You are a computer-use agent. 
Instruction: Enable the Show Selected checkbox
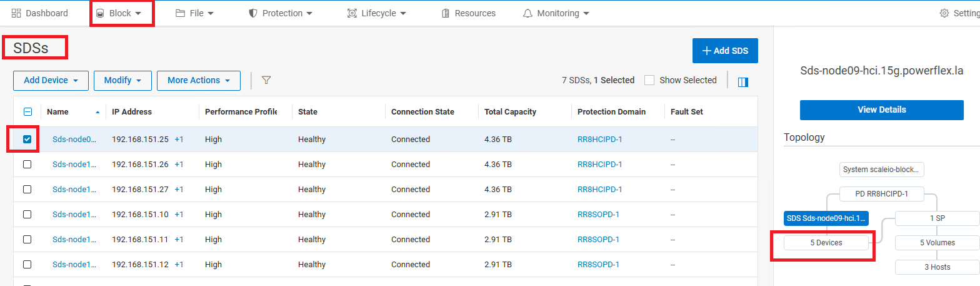point(649,80)
